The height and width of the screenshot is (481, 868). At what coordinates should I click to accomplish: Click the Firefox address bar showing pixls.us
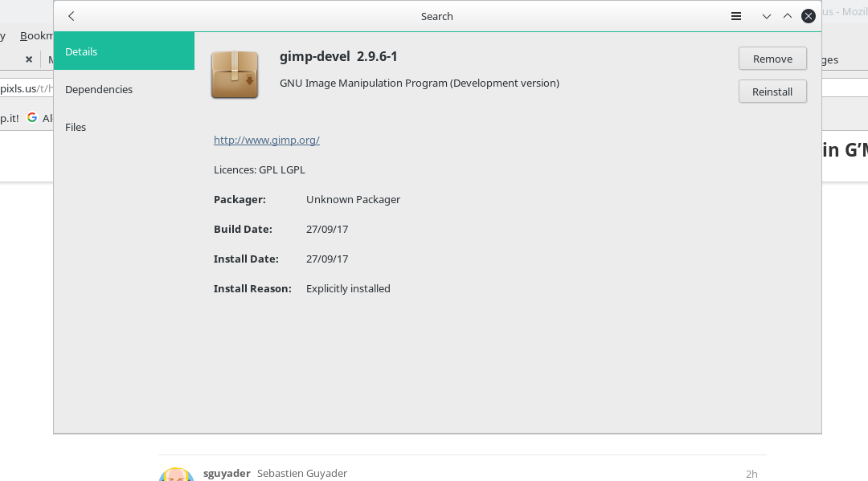(x=27, y=88)
